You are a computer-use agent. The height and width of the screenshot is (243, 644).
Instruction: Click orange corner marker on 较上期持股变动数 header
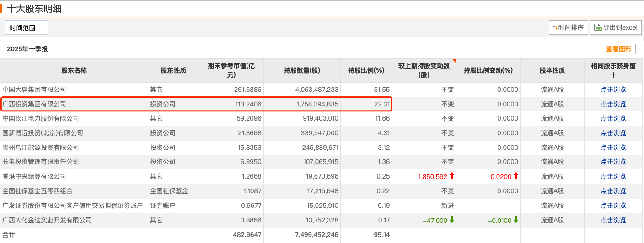click(x=454, y=61)
